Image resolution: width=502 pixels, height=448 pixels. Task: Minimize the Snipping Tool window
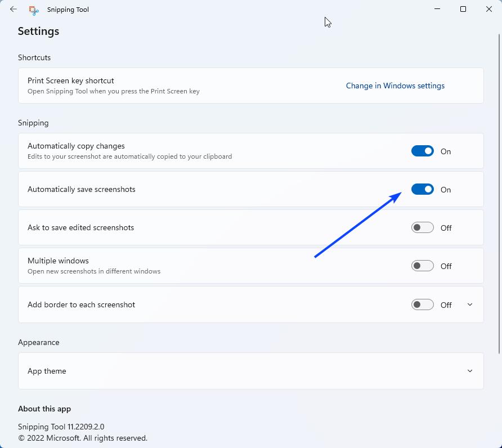[437, 9]
